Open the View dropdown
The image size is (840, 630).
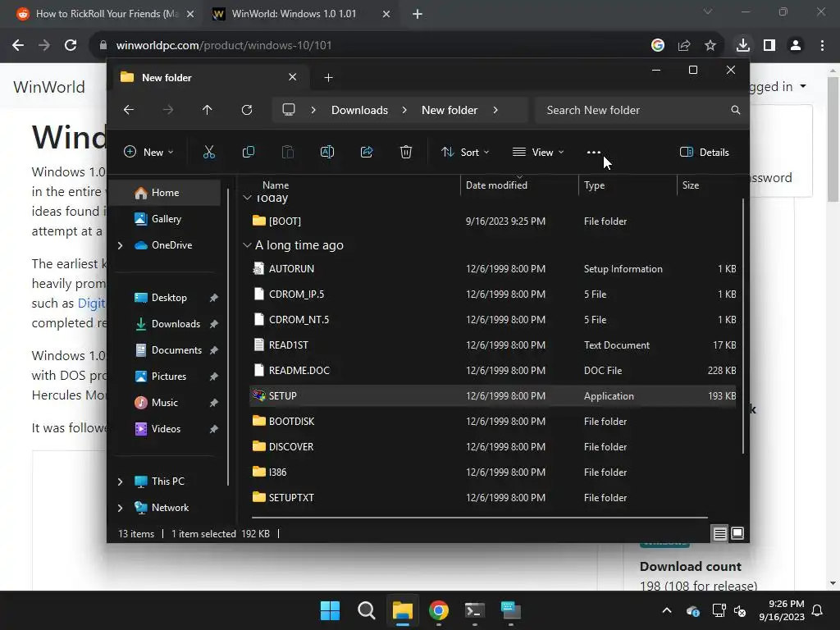coord(538,152)
